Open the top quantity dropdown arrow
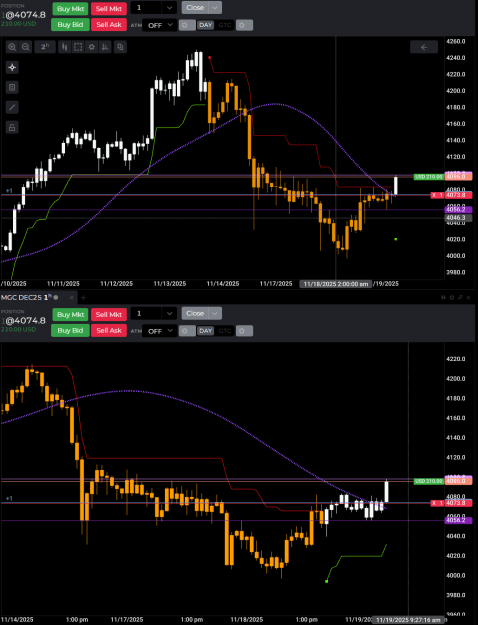This screenshot has height=625, width=478. pyautogui.click(x=169, y=8)
